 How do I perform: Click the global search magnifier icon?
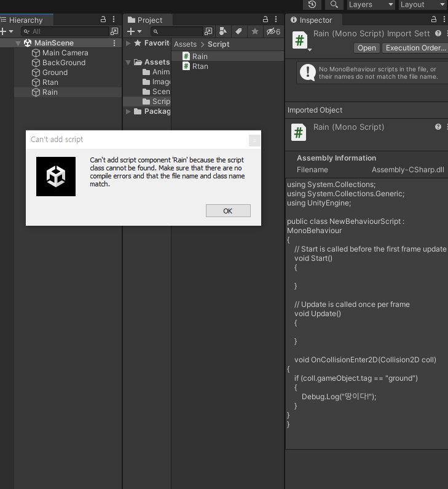pos(334,4)
